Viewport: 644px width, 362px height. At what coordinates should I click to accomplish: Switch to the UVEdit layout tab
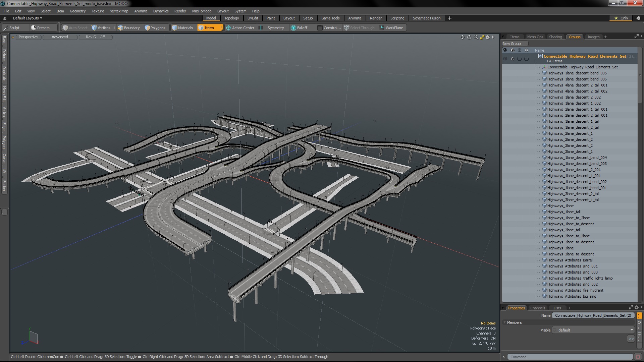click(253, 18)
